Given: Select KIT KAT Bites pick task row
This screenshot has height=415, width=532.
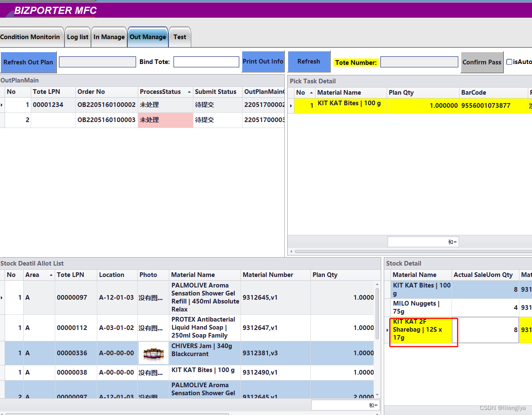Looking at the screenshot, I should coord(410,106).
